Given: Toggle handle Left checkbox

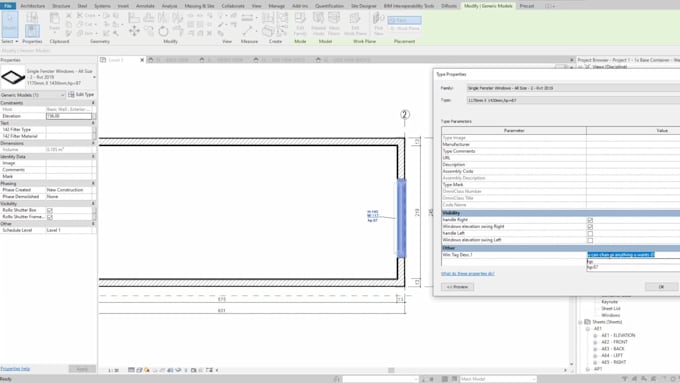Looking at the screenshot, I should coord(590,233).
